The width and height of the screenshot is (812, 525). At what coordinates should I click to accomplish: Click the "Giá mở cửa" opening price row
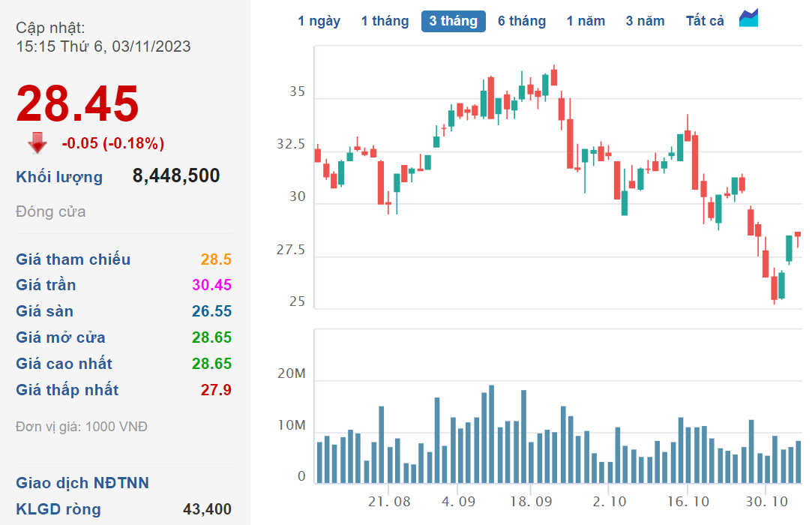point(61,337)
